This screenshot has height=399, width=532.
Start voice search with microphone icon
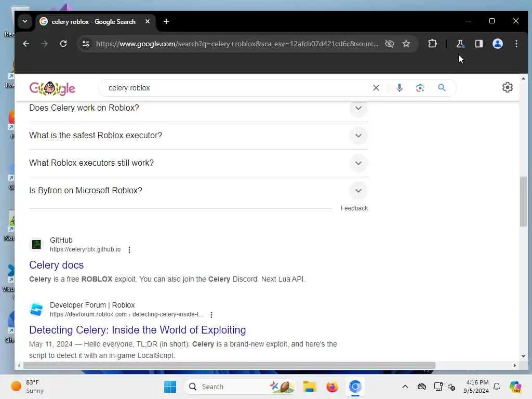click(400, 88)
